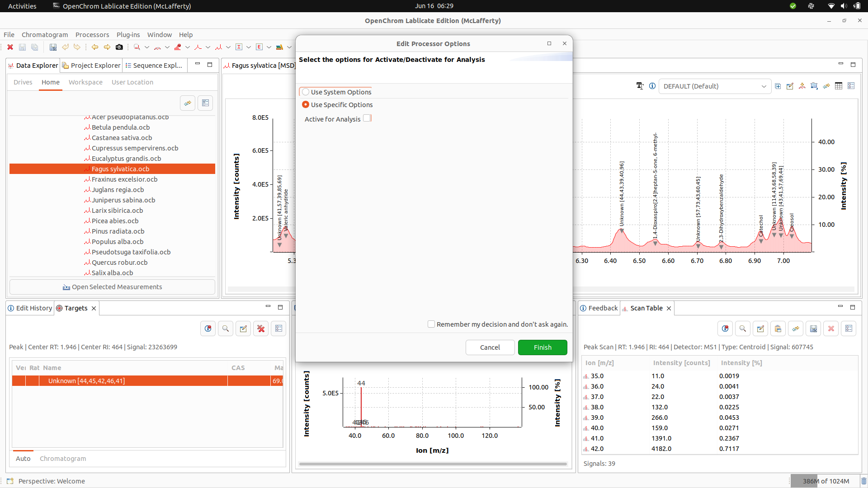Click the red X delete icon in main toolbar
Image resolution: width=868 pixels, height=488 pixels.
pyautogui.click(x=10, y=47)
